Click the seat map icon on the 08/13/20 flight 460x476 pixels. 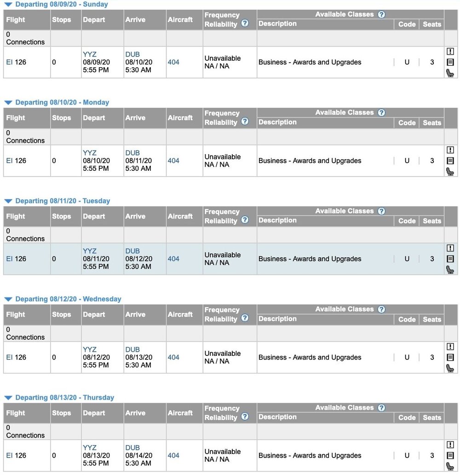click(x=450, y=466)
